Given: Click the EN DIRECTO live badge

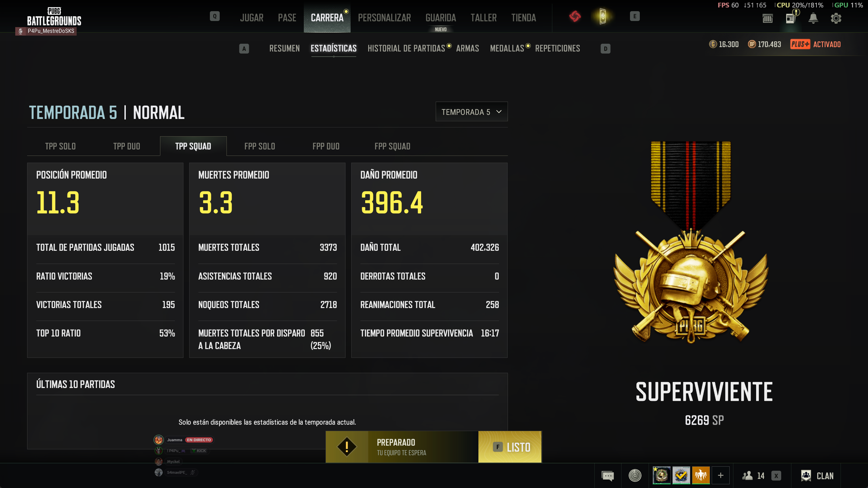Looking at the screenshot, I should [199, 440].
